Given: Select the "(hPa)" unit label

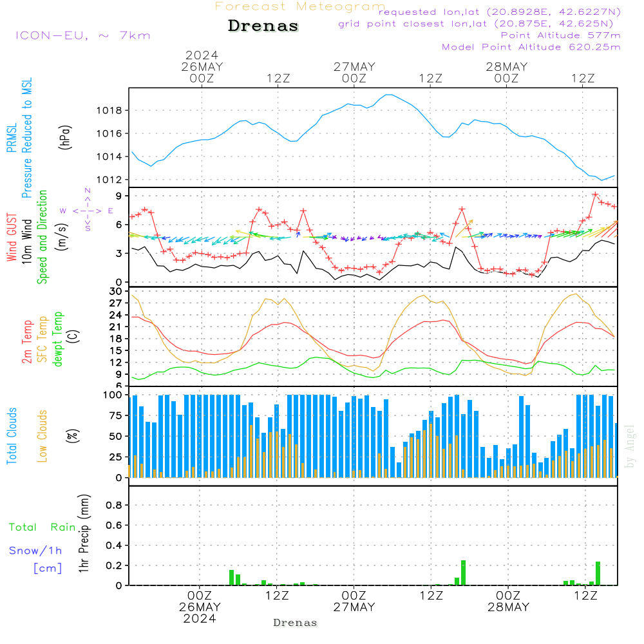Looking at the screenshot, I should coord(64,137).
